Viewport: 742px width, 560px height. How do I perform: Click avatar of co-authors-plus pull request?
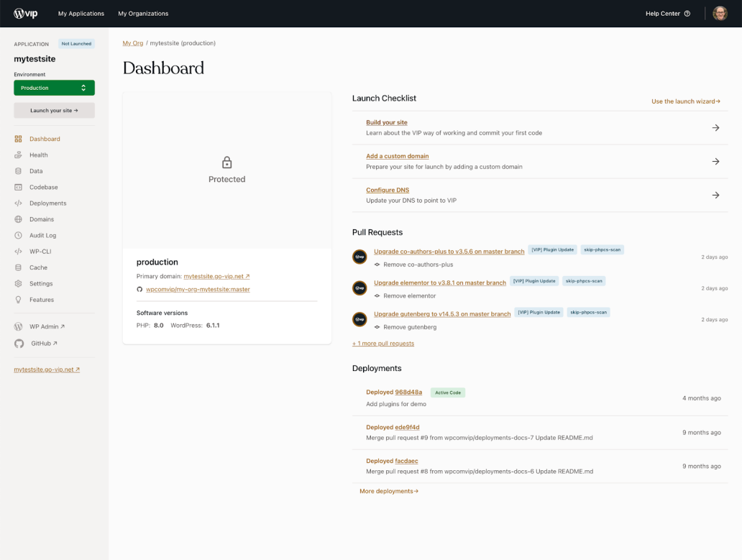point(359,257)
